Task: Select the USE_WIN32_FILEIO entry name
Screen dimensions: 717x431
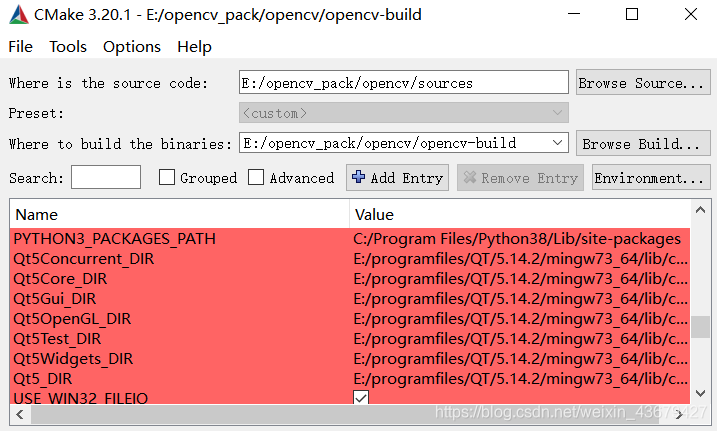Action: pyautogui.click(x=80, y=398)
